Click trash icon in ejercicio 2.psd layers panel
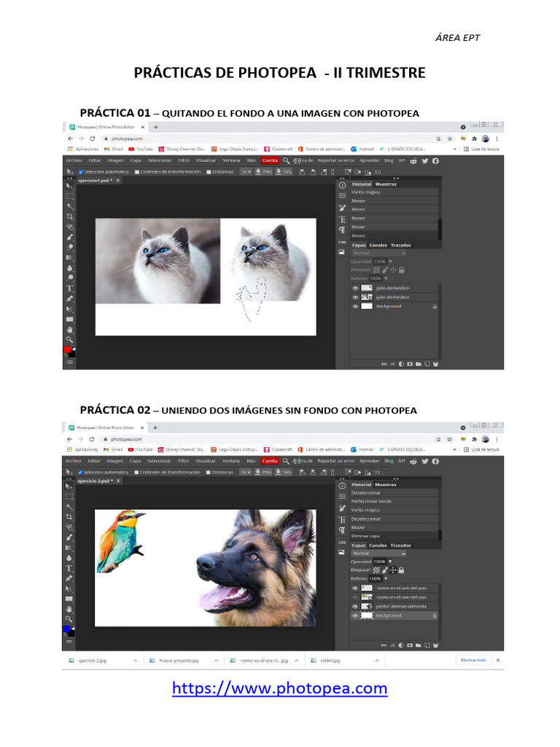560x747 pixels. tap(435, 646)
